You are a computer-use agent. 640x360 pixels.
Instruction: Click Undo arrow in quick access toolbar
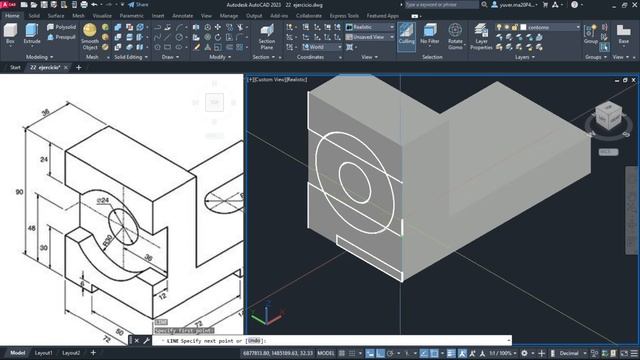95,5
